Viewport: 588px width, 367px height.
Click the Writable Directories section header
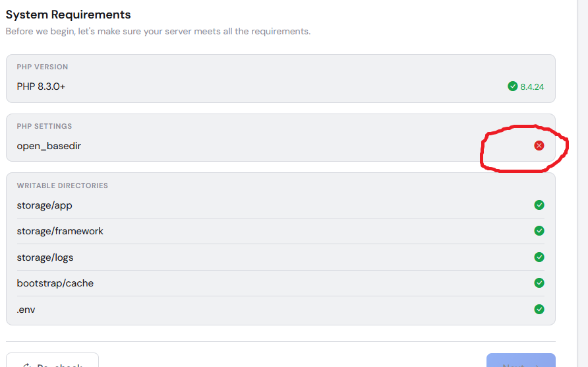pos(62,185)
